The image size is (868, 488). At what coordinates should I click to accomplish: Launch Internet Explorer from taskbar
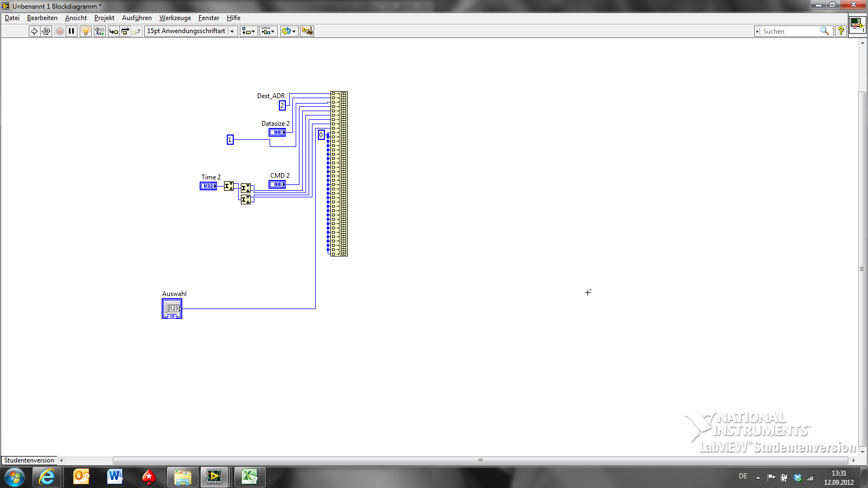[47, 477]
